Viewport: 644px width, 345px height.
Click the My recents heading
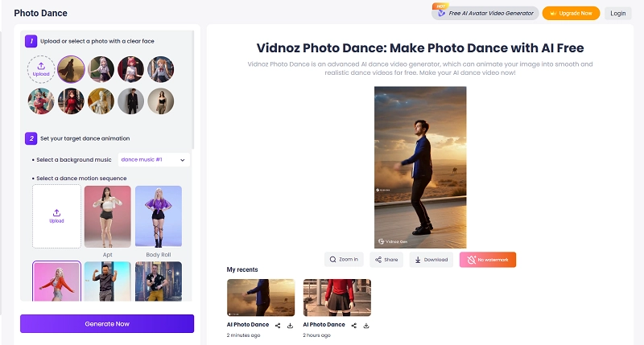point(242,269)
